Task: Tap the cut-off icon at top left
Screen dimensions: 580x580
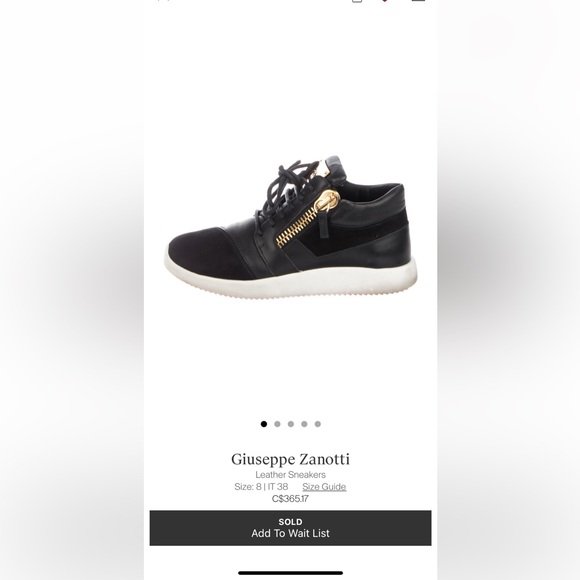Action: pyautogui.click(x=163, y=1)
